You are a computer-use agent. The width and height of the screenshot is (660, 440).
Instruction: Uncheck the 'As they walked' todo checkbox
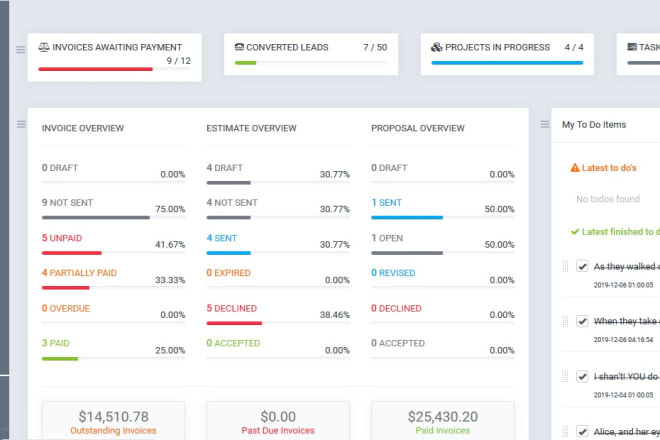[x=582, y=266]
